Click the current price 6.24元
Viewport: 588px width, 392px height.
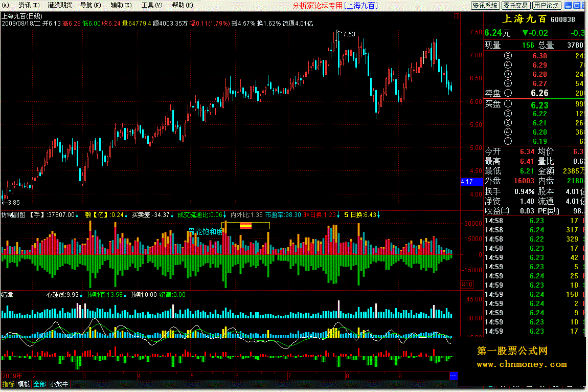point(497,33)
